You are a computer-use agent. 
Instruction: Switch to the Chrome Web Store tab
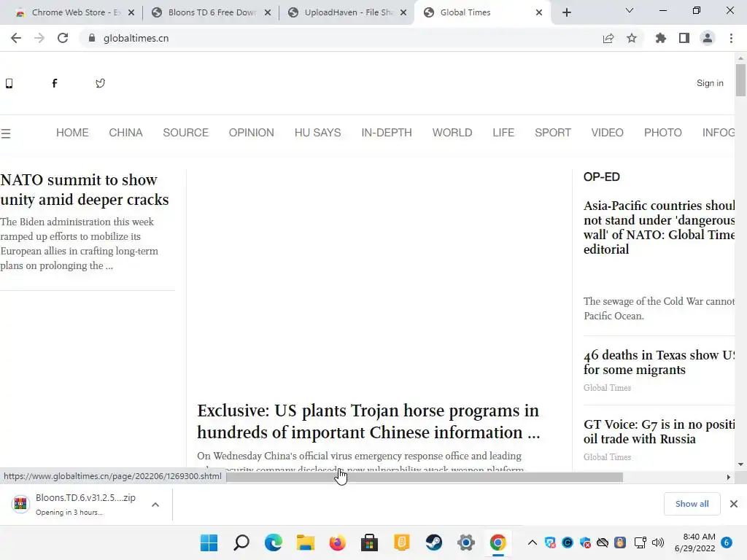pos(74,12)
